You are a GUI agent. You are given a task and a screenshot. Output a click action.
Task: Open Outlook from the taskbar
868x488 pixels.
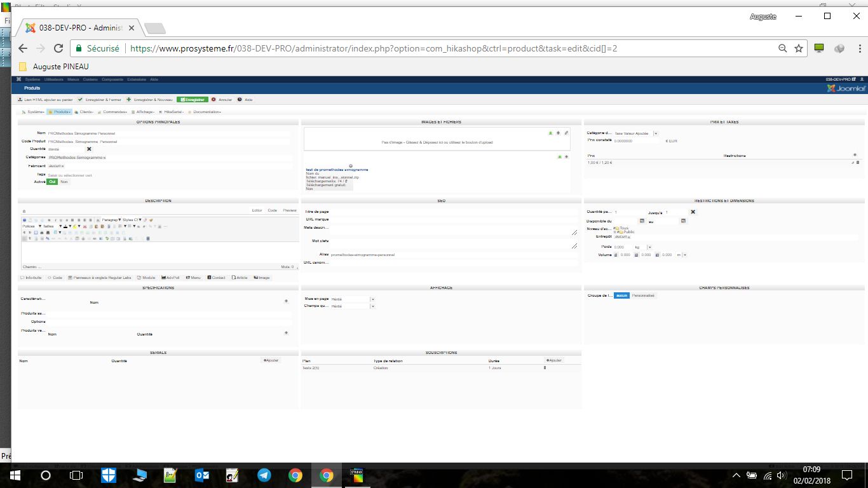[201, 475]
